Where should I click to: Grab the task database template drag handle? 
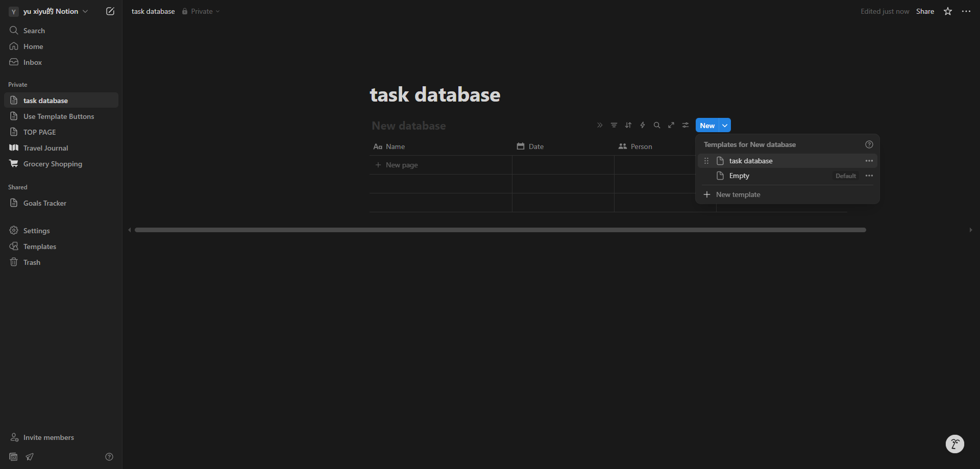click(706, 161)
